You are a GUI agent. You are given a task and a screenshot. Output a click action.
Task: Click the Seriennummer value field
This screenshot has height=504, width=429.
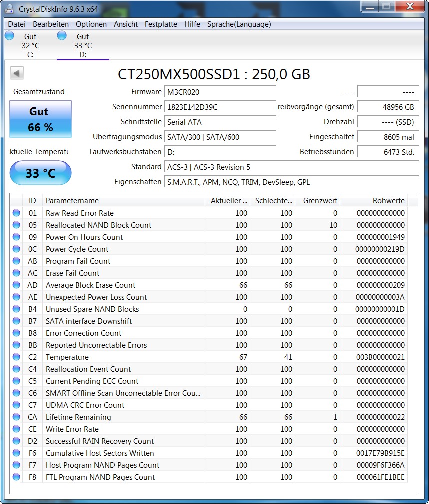pyautogui.click(x=220, y=107)
